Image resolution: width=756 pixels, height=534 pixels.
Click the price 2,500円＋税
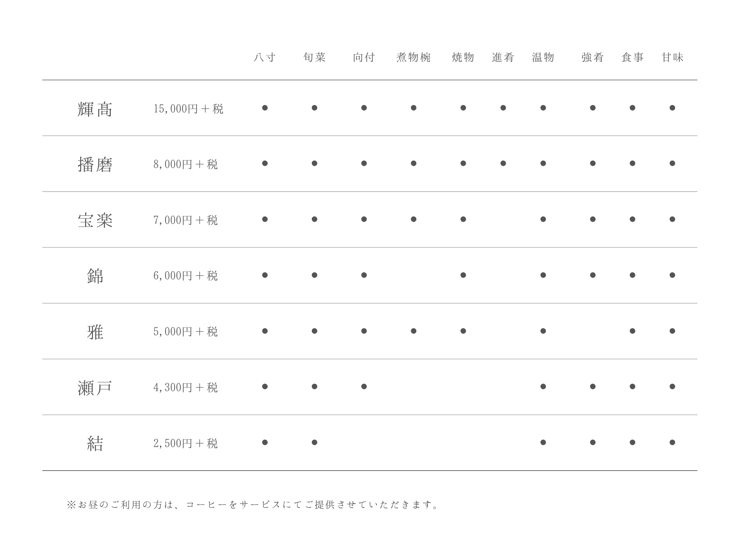(x=186, y=443)
